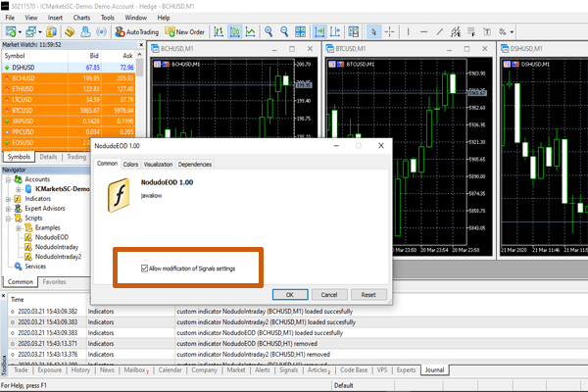Open the Details tab in Market Watch
Screen dimensions: 588x392
coord(48,157)
